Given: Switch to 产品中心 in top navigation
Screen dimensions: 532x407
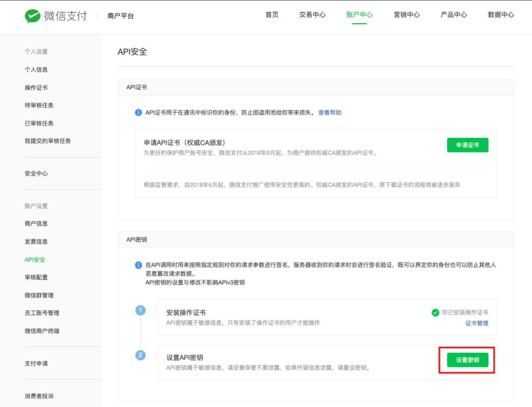Looking at the screenshot, I should pos(454,15).
